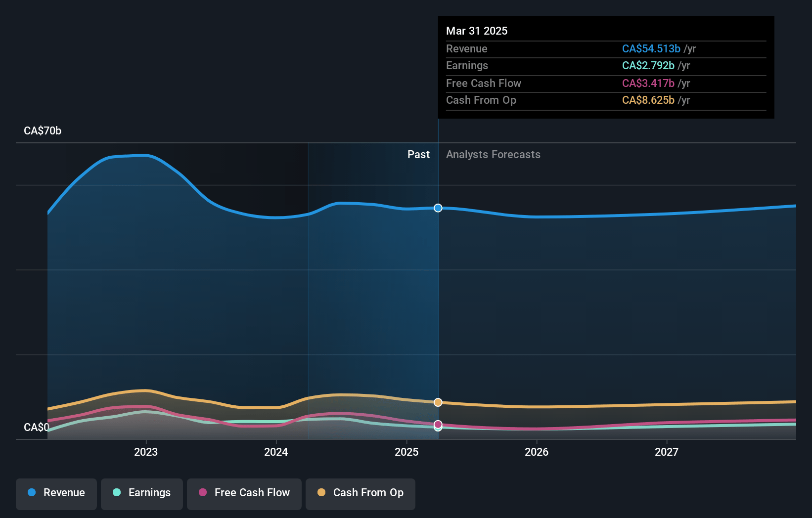
Task: Click the orange Cash From Op data point
Action: pyautogui.click(x=438, y=402)
